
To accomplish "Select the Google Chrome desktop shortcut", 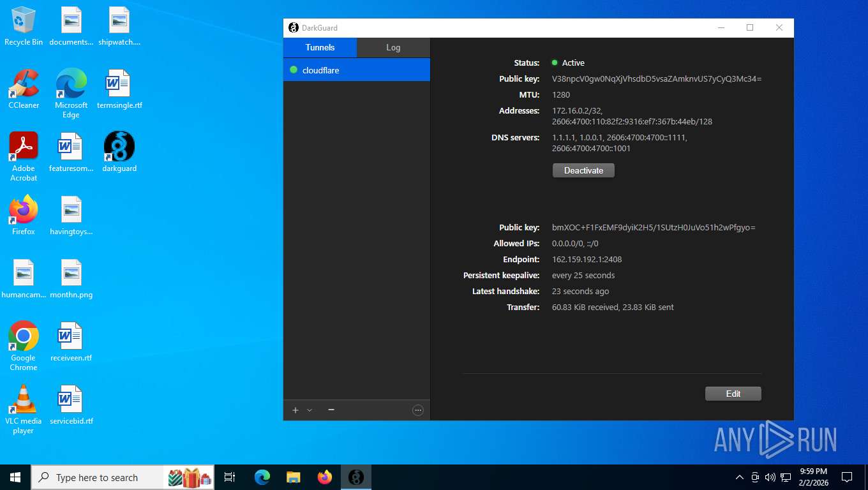I will tap(24, 346).
